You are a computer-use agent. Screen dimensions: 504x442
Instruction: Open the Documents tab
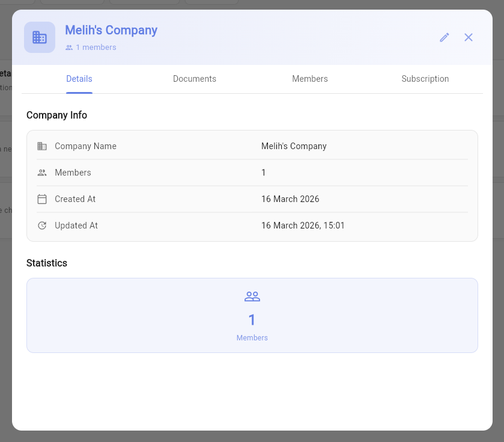pyautogui.click(x=195, y=79)
